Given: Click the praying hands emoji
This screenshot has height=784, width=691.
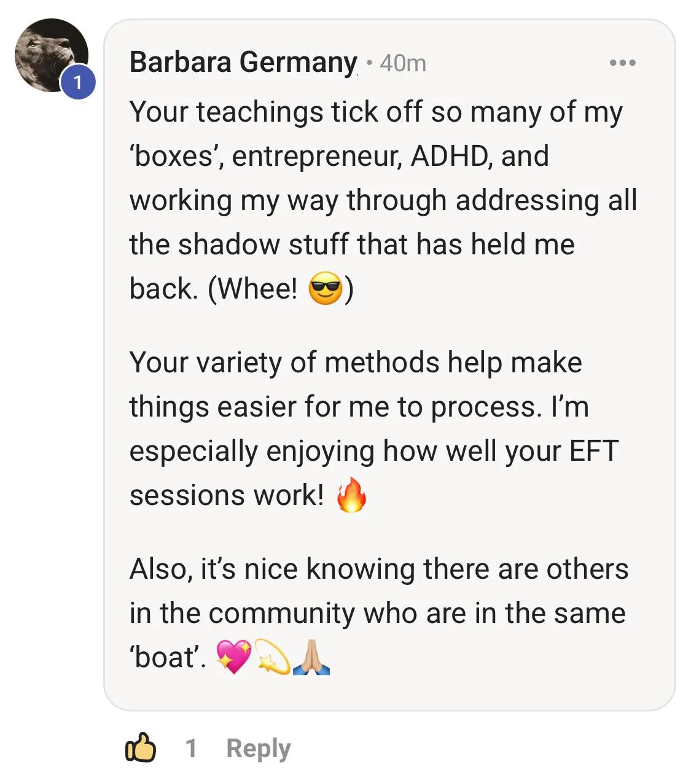Looking at the screenshot, I should pyautogui.click(x=311, y=657).
